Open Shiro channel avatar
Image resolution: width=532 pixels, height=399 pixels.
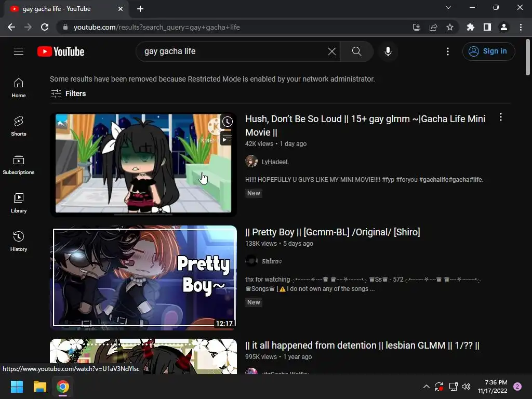tap(251, 261)
